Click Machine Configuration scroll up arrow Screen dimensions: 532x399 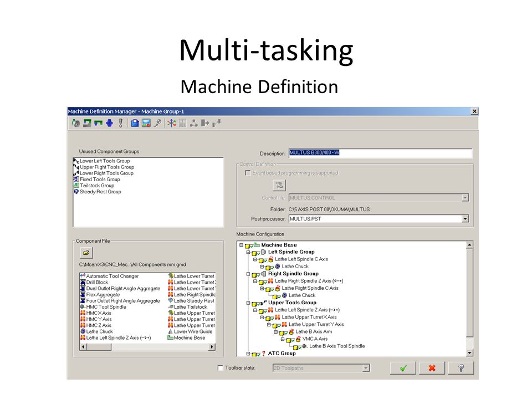(x=469, y=245)
